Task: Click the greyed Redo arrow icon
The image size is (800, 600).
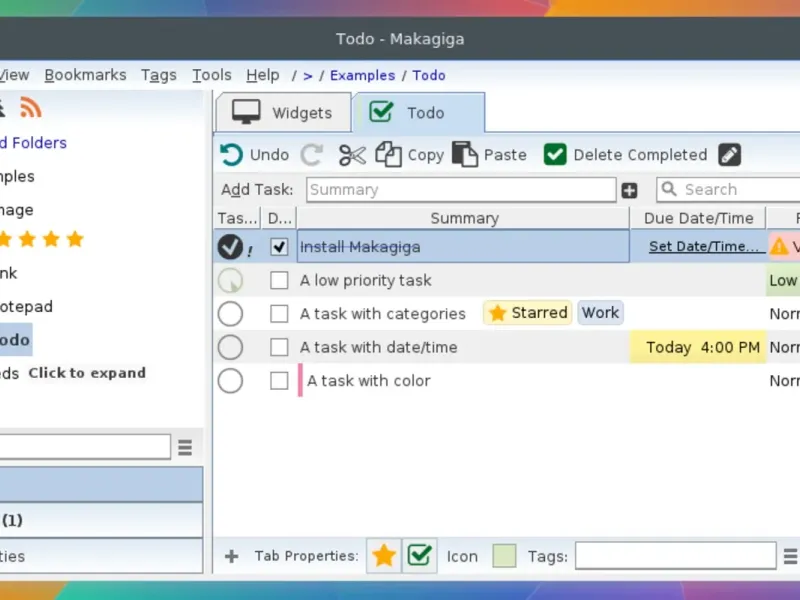Action: coord(311,155)
